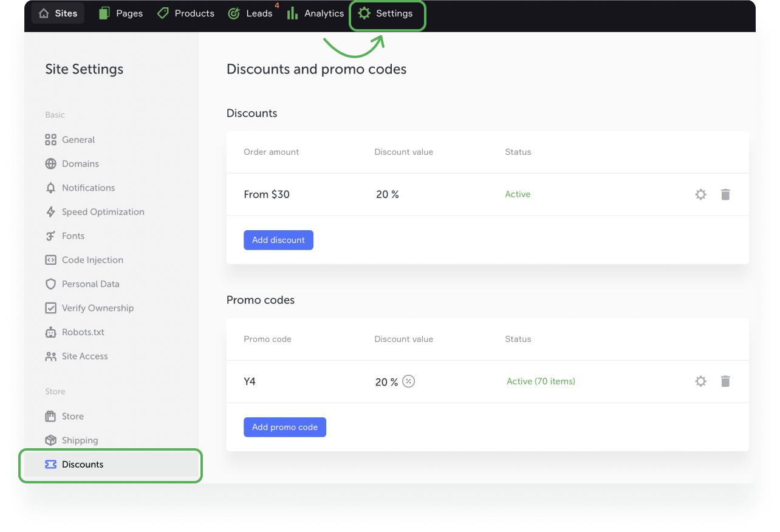
Task: Click the Domains globe icon
Action: click(x=50, y=164)
